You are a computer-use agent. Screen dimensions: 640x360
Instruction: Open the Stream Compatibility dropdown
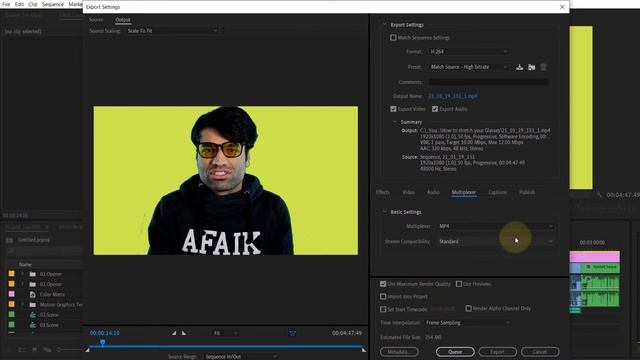coord(496,242)
